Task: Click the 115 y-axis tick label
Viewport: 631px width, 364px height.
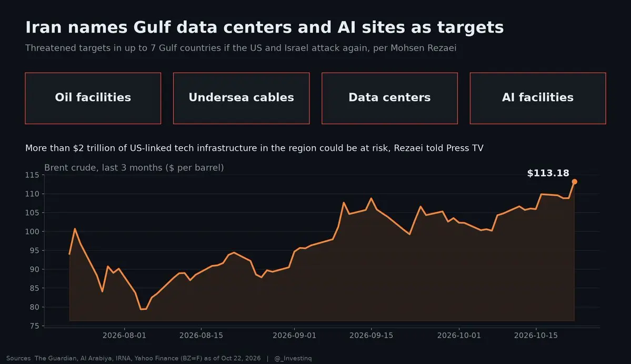Action: 32,175
